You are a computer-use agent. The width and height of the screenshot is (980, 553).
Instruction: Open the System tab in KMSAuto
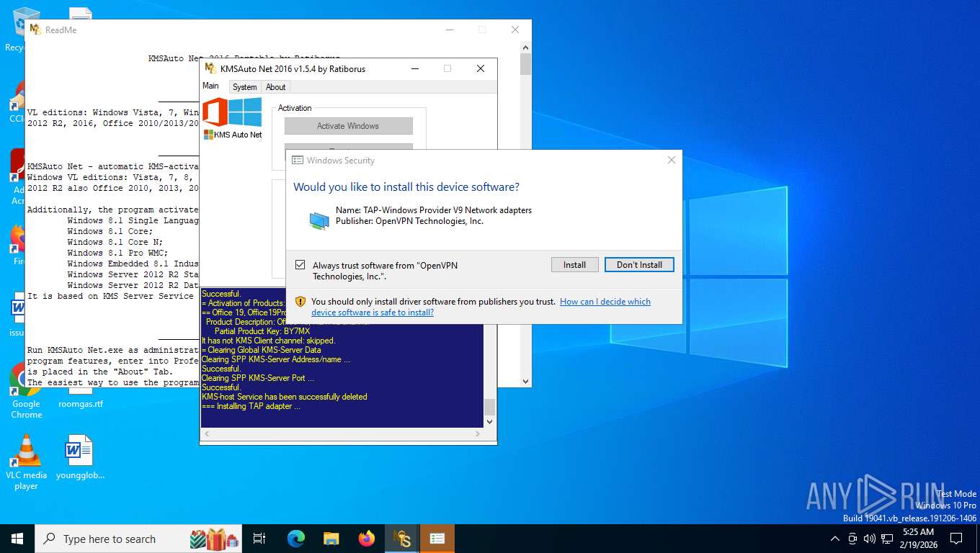tap(244, 87)
